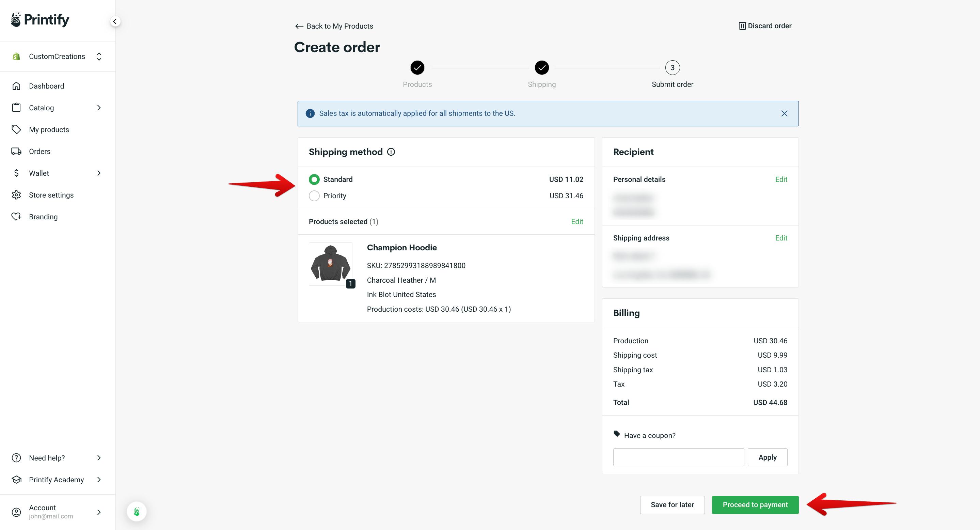
Task: Expand the Need help submenu
Action: pyautogui.click(x=99, y=458)
